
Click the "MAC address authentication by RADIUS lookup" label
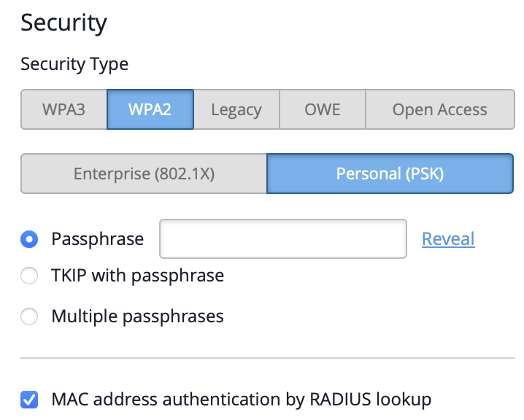(x=241, y=400)
